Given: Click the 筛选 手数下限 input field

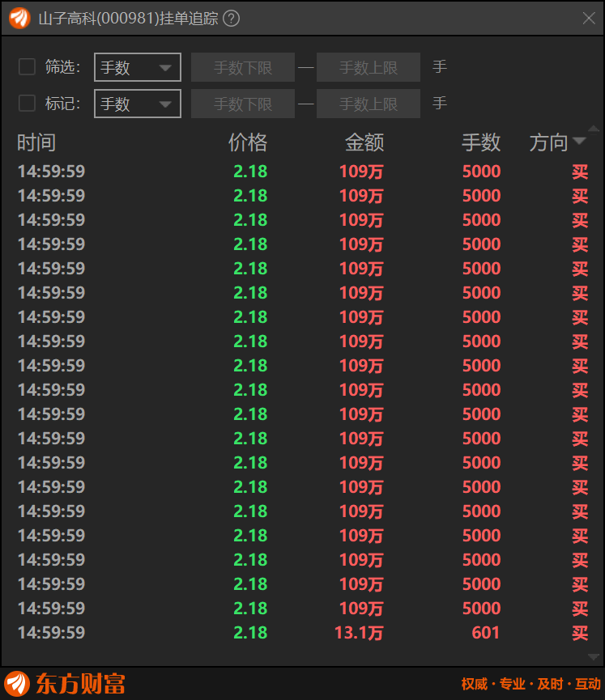Looking at the screenshot, I should pyautogui.click(x=243, y=68).
